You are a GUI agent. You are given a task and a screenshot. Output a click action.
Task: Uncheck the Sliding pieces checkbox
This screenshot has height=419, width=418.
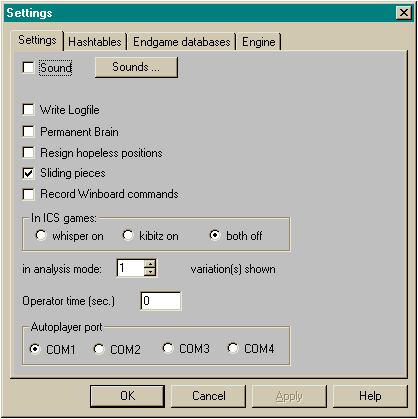28,173
